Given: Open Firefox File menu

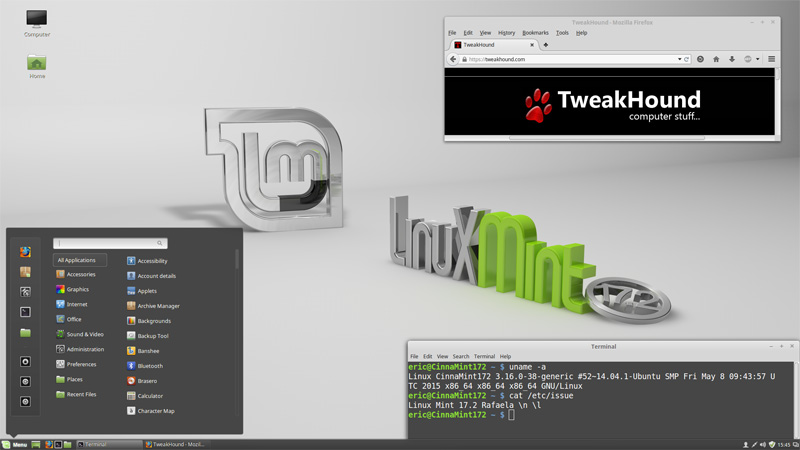Looking at the screenshot, I should point(452,33).
